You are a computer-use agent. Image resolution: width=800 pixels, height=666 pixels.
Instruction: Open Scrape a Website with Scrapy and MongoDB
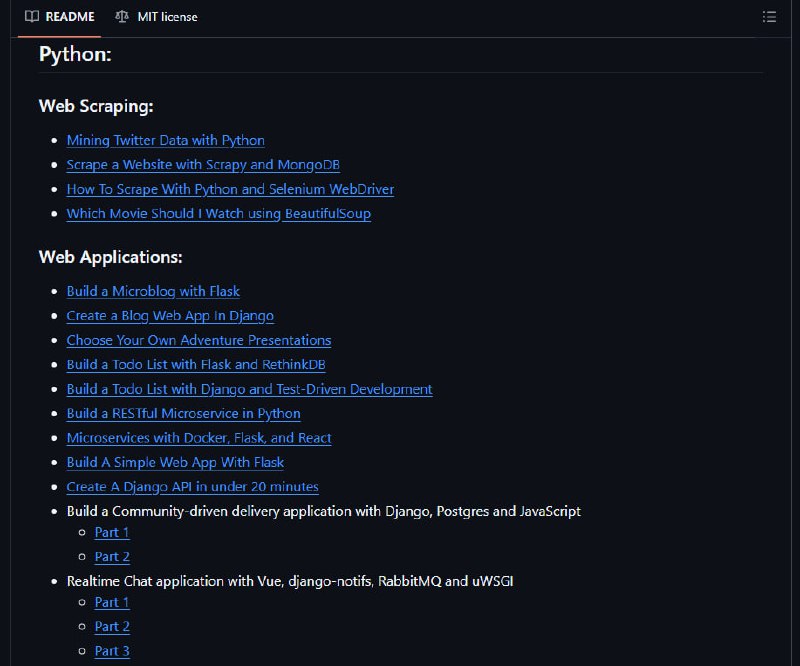(x=203, y=165)
